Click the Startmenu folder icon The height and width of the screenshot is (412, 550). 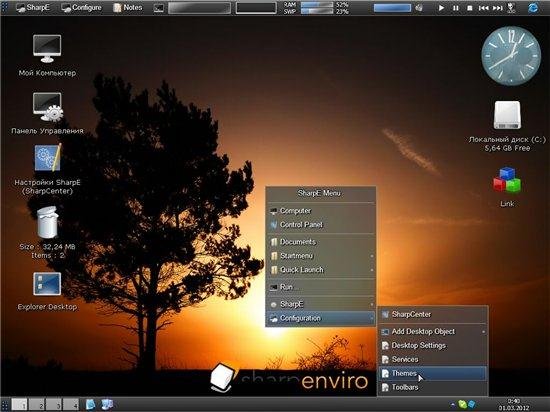pos(274,256)
